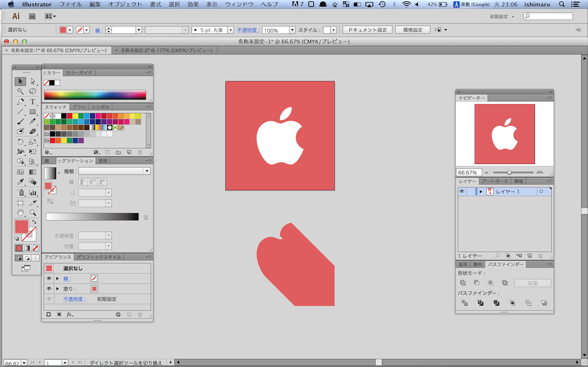Open the gradient 種類 dropdown

point(115,171)
